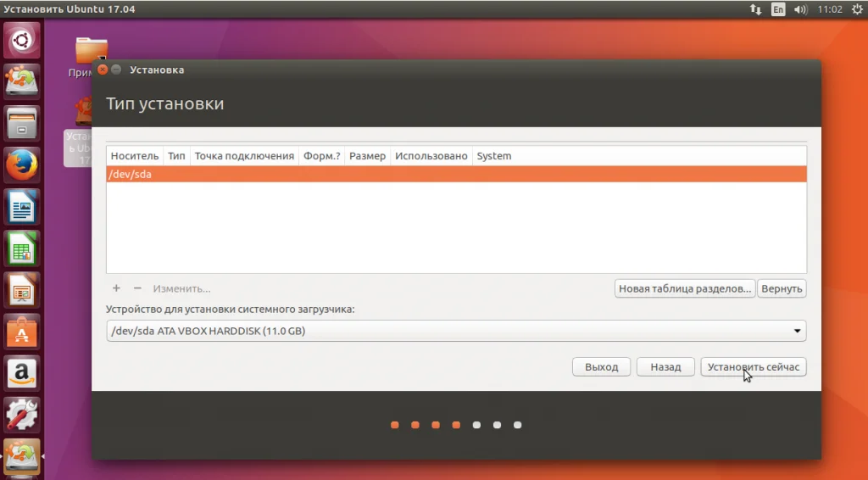The width and height of the screenshot is (868, 480).
Task: Open the En keyboard layout indicator
Action: pos(778,9)
